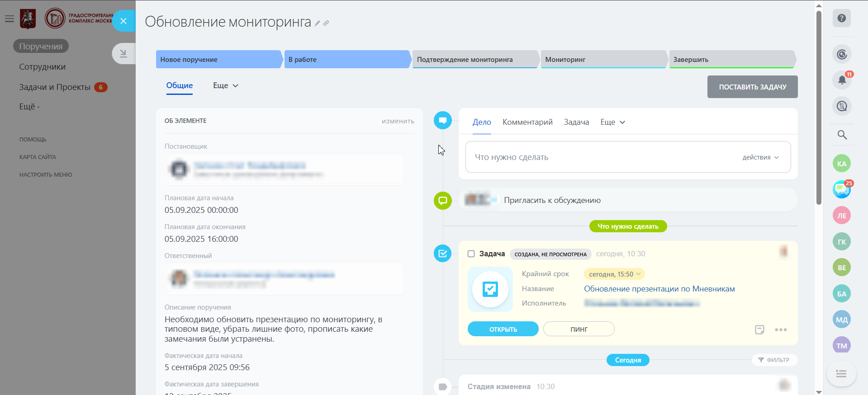868x395 pixels.
Task: Click Пригласить к обсуждению
Action: point(552,200)
